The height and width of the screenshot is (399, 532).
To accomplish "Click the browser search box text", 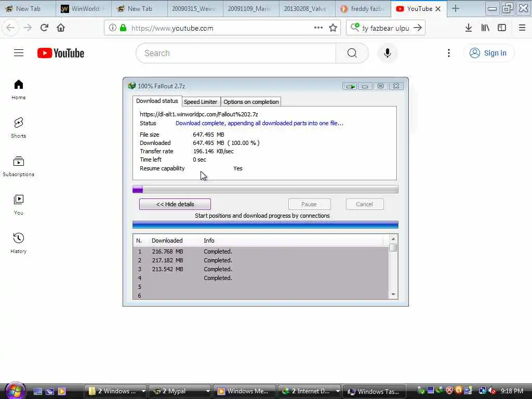I will [x=386, y=28].
